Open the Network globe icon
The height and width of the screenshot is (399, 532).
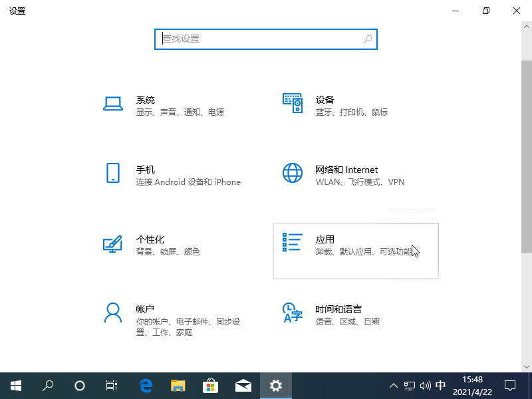tap(293, 173)
